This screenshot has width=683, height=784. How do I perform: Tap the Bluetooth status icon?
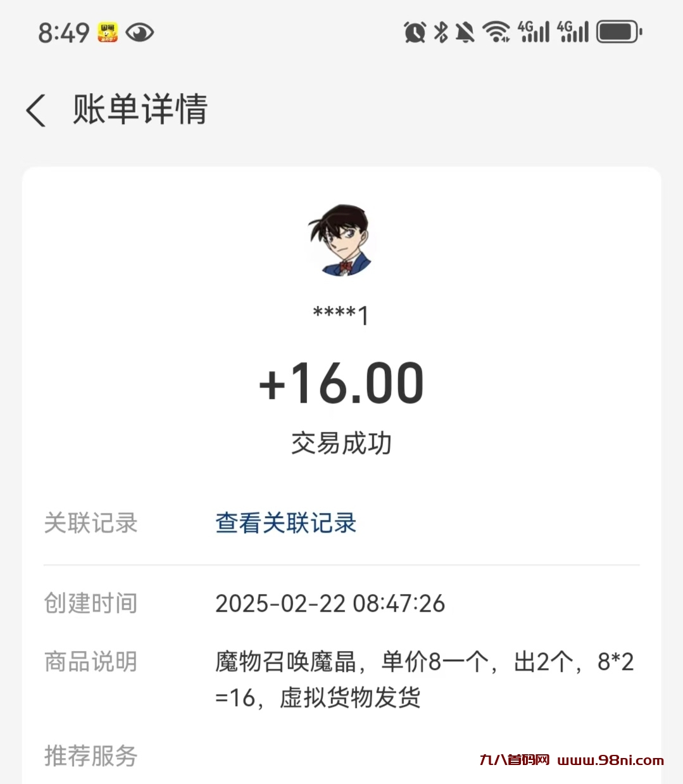(x=441, y=32)
